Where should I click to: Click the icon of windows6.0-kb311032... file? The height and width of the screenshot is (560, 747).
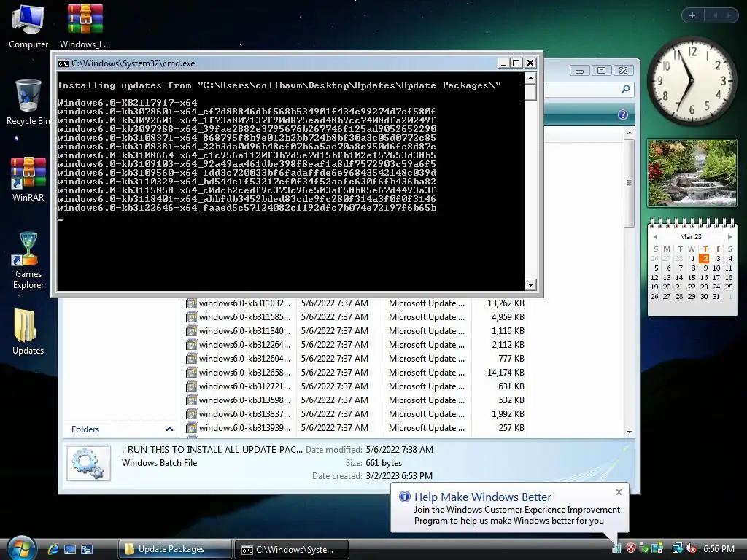(191, 303)
